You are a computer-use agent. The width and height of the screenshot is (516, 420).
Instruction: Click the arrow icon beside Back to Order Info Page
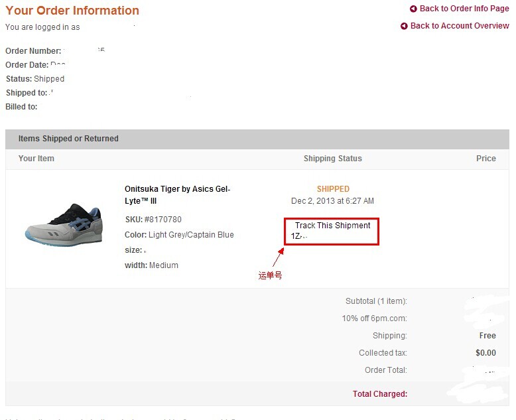click(x=413, y=9)
